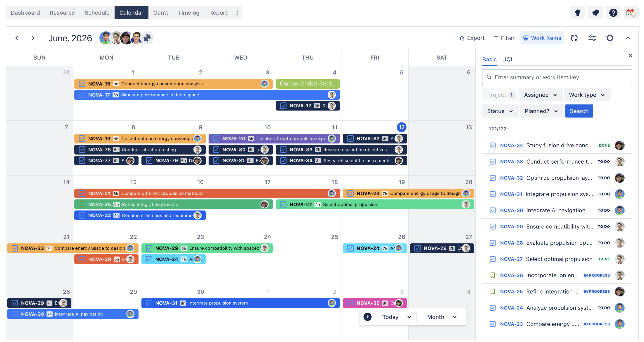The image size is (644, 342).
Task: Click the Export button
Action: tap(472, 38)
